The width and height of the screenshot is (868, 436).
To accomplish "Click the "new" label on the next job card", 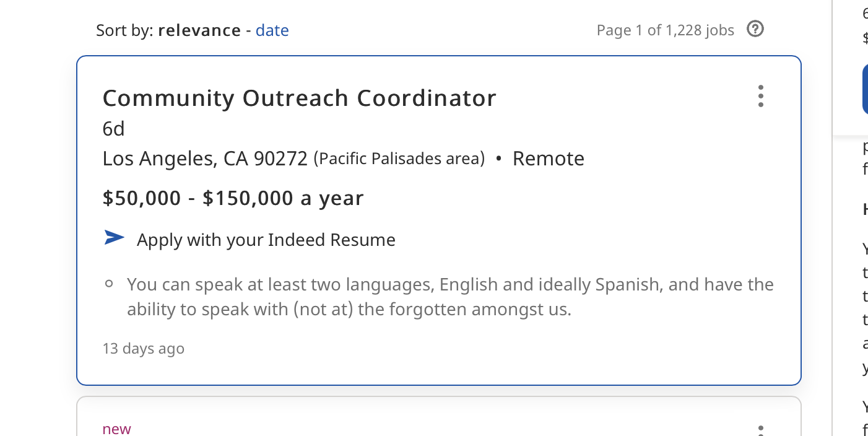I will pos(117,429).
